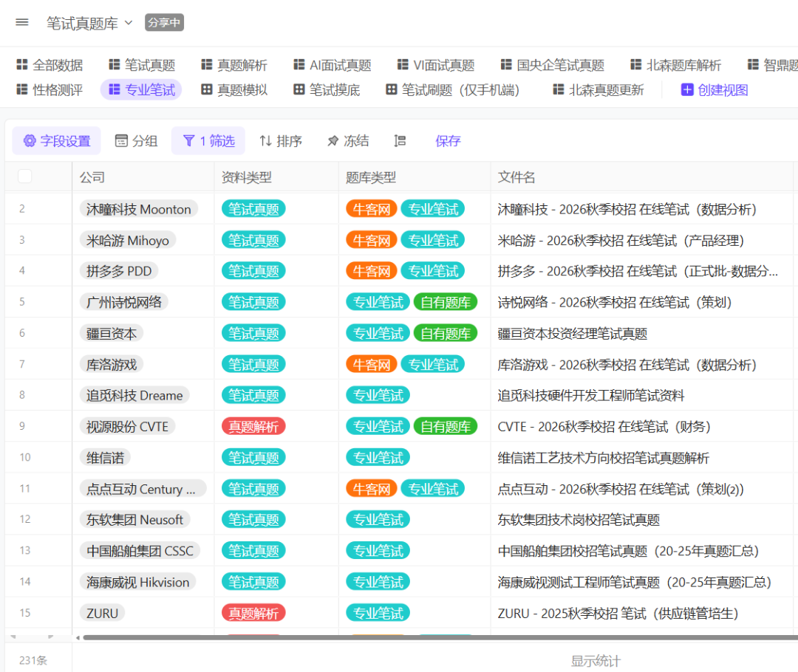Open the filter (1 筛选) panel
The image size is (798, 672).
(x=208, y=141)
